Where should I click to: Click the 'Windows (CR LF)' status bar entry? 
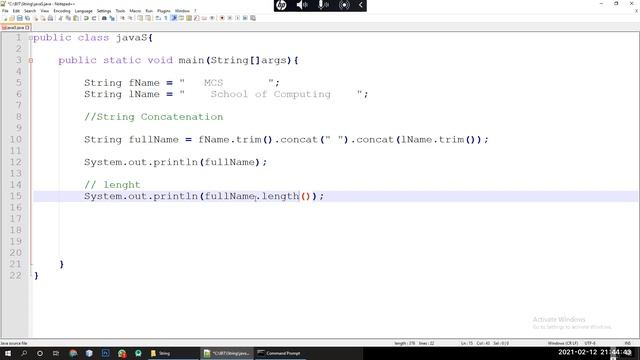click(562, 343)
